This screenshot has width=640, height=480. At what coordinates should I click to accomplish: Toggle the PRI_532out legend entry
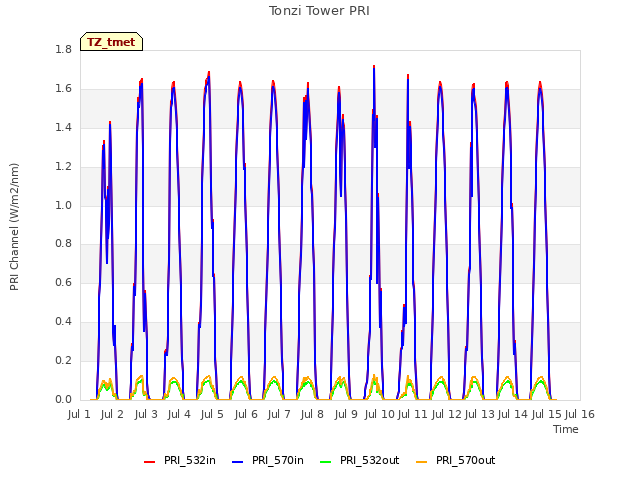360,460
